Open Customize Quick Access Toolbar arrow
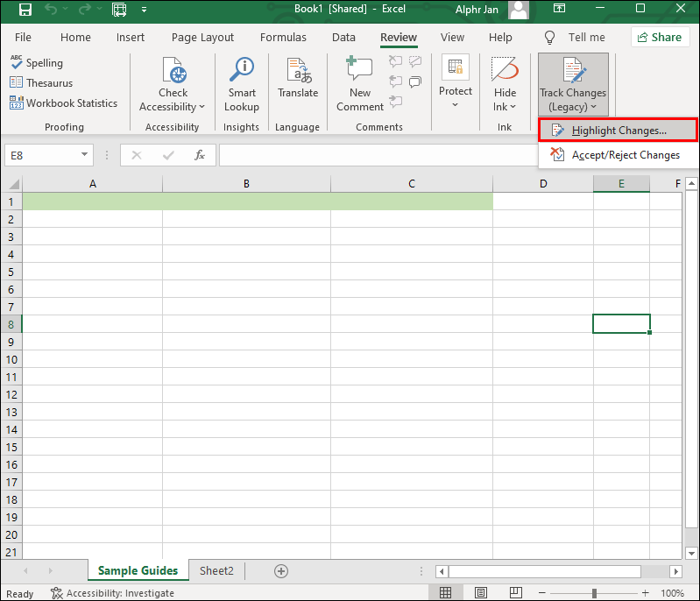The image size is (700, 601). coord(144,10)
